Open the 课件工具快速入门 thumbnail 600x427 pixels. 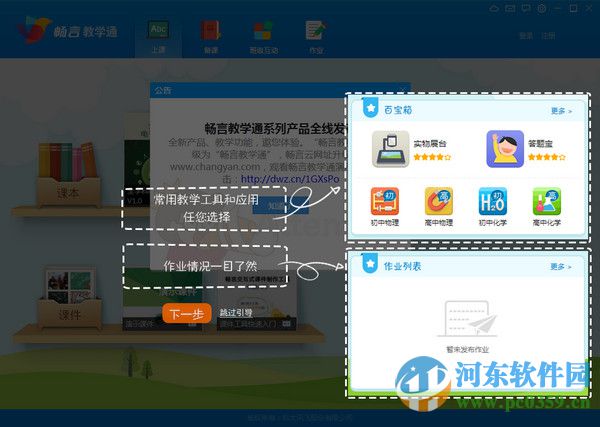257,302
